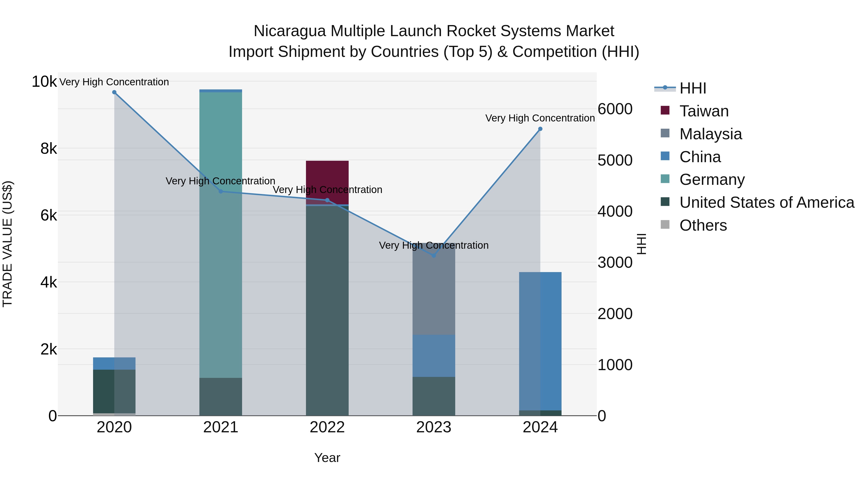Select the 2021 HHI data point
868x488 pixels.
[x=221, y=191]
